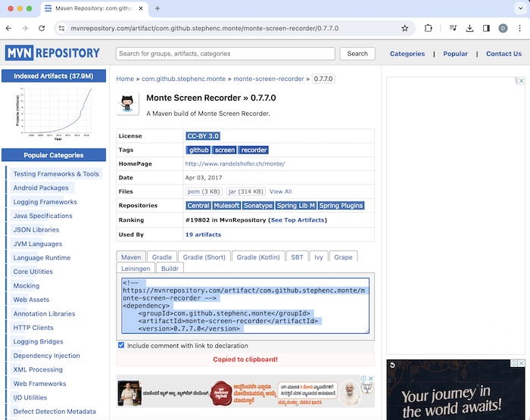Open Testing Frameworks & Tools category

[56, 174]
